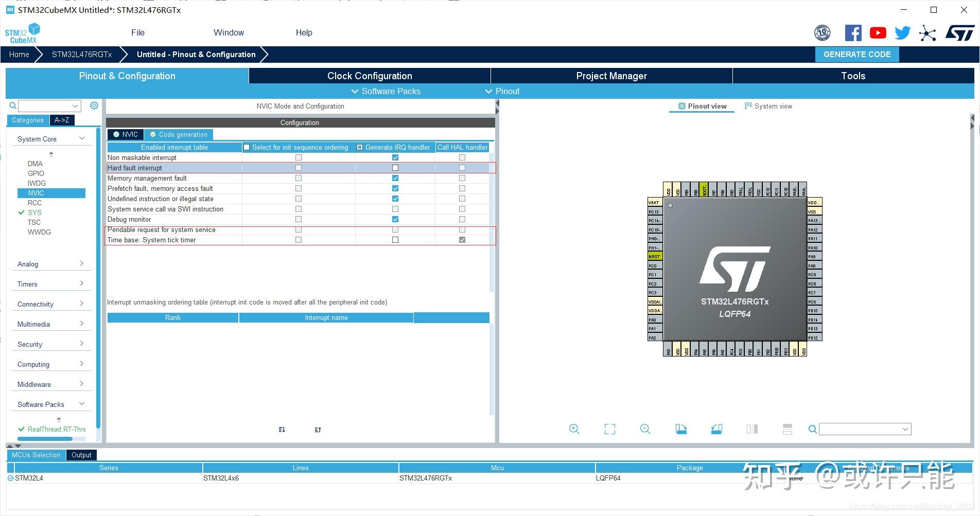
Task: Zoom in on the pinout view
Action: [x=574, y=429]
